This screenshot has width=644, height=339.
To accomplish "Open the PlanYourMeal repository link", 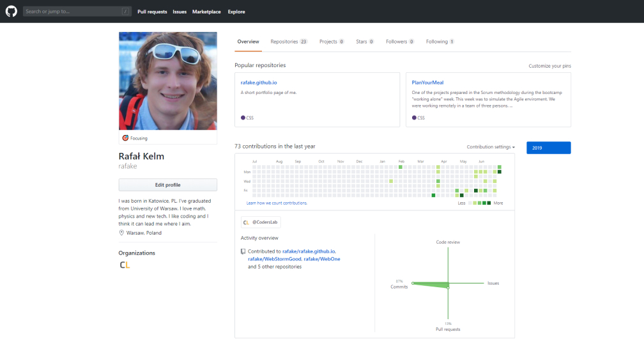I will pyautogui.click(x=427, y=83).
